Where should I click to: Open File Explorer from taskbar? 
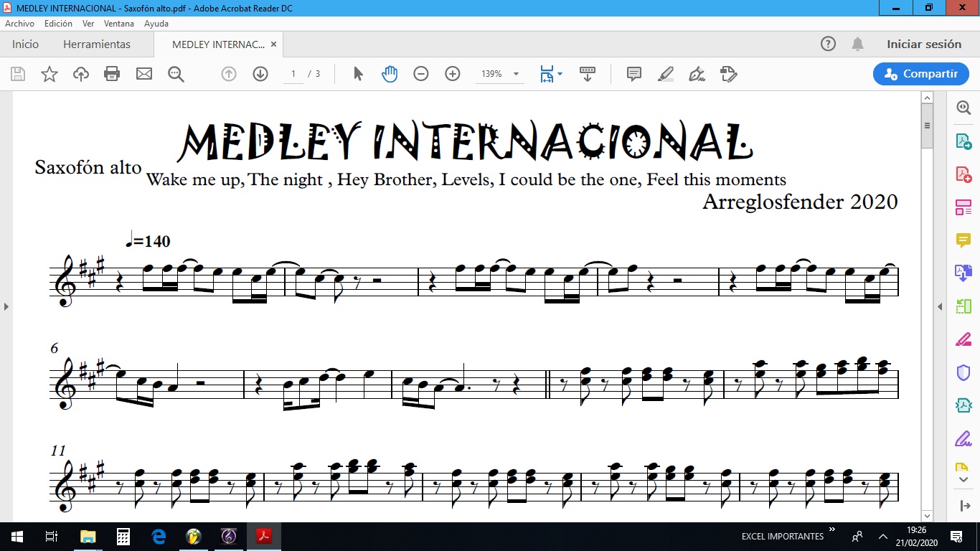(x=88, y=537)
